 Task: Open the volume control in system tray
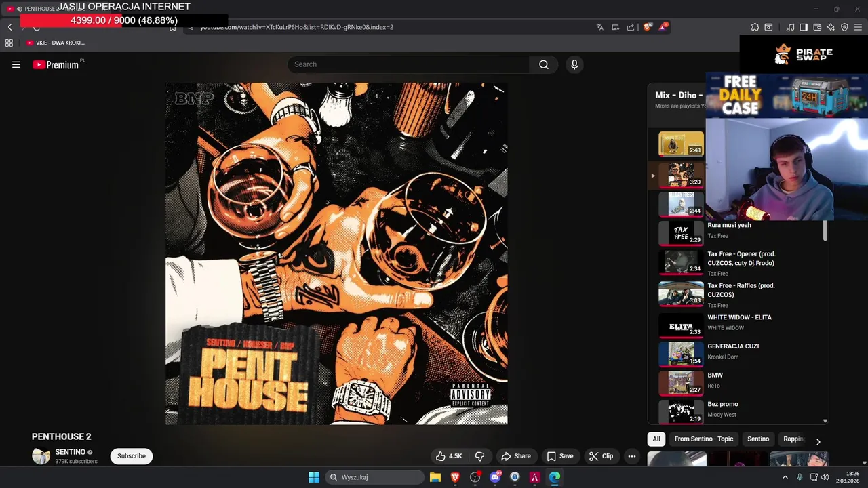(825, 477)
